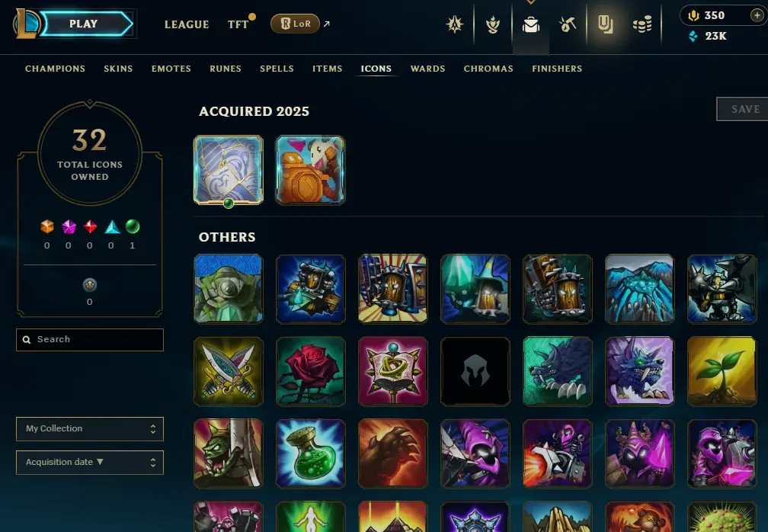Click the League client logo
This screenshot has width=768, height=532.
[26, 24]
